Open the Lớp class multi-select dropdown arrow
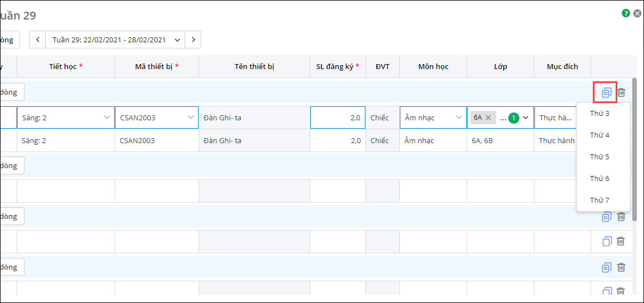This screenshot has height=303, width=644. [526, 118]
